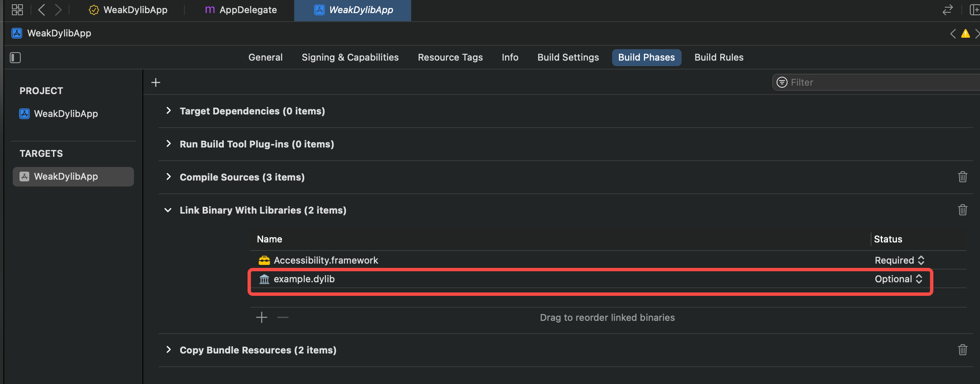Delete the Compile Sources phase
This screenshot has width=980, height=384.
coord(963,177)
